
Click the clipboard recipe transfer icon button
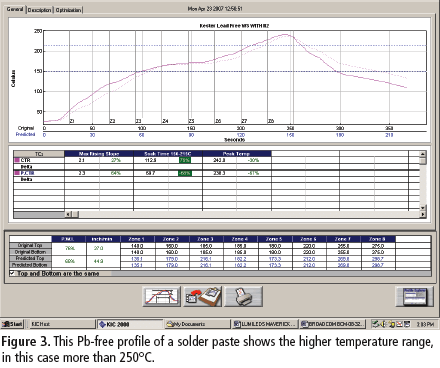point(203,296)
